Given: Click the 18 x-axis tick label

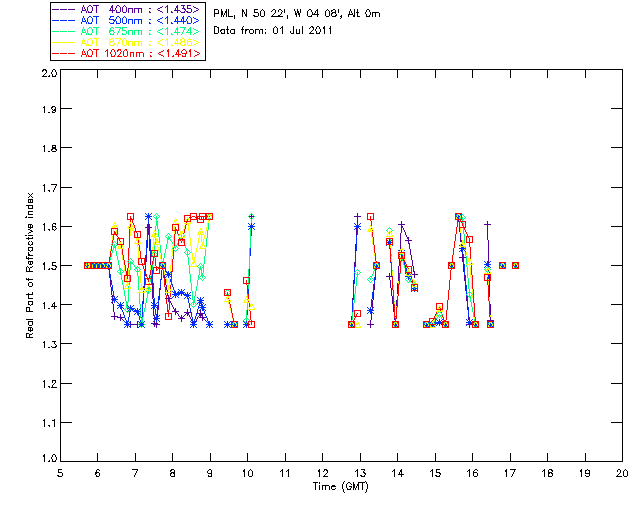Looking at the screenshot, I should pyautogui.click(x=547, y=473).
